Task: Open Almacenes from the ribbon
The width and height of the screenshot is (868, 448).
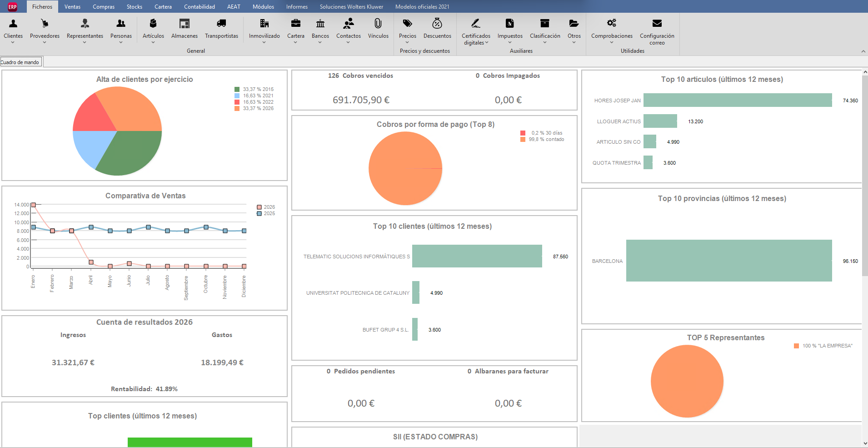Action: (185, 24)
